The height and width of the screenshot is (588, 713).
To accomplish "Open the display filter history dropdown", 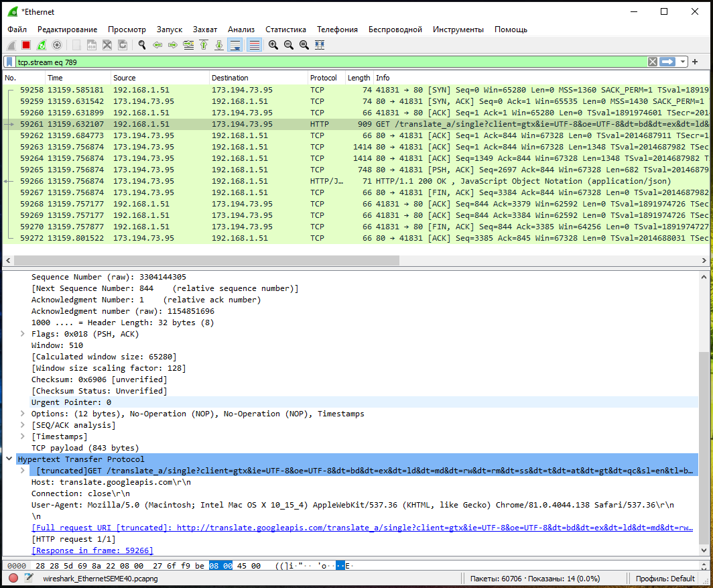I will pos(684,62).
